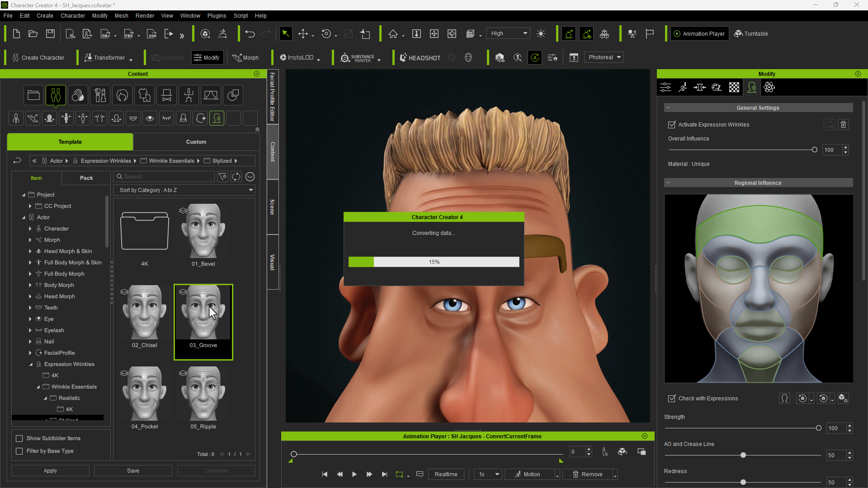The image size is (868, 488).
Task: Open project with the folder icon
Action: tap(33, 34)
